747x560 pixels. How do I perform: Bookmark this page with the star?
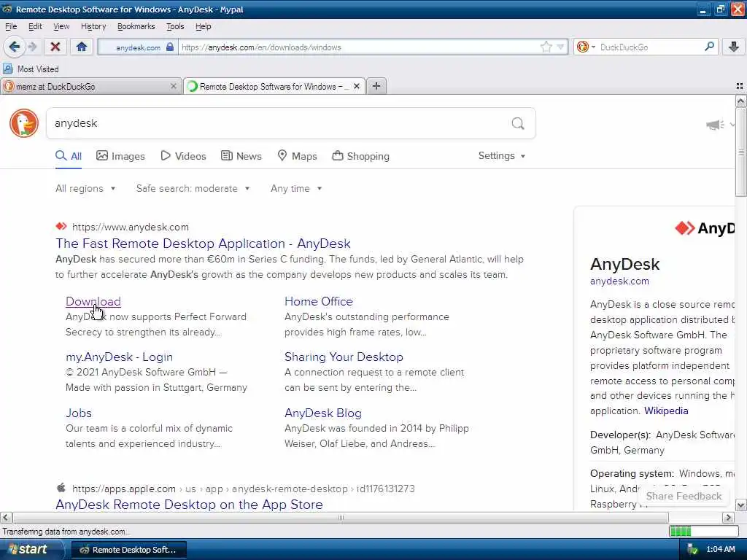546,47
